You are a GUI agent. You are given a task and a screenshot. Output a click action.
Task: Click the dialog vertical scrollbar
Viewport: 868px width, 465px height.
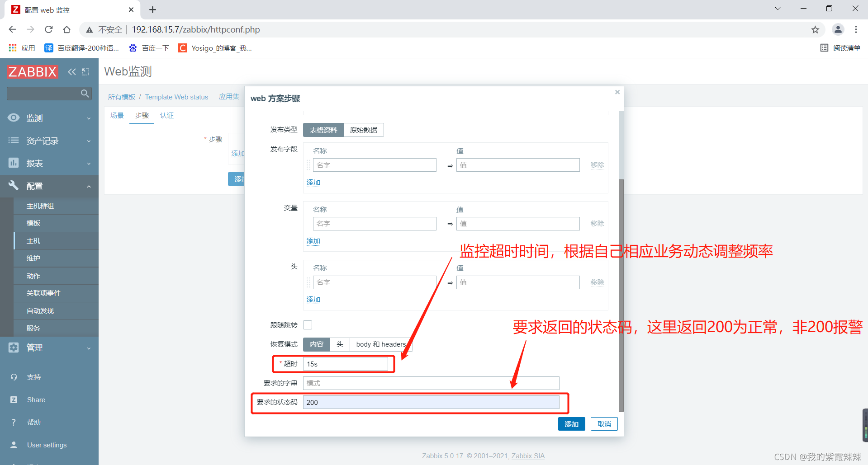[621, 296]
